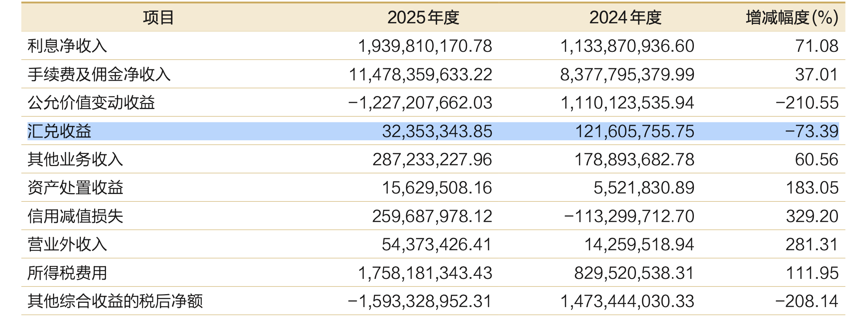
Task: Click the 手续费及佣金净收入 row label
Action: point(99,74)
